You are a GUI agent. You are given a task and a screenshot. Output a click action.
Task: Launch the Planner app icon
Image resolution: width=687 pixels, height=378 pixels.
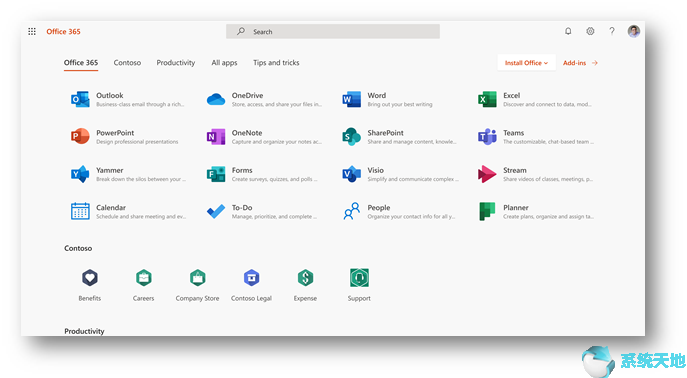pos(487,212)
